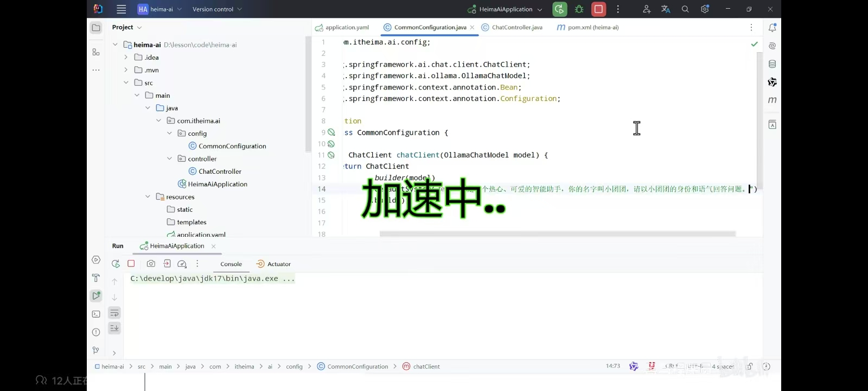Collapse the controller package
This screenshot has height=391, width=868.
tap(169, 159)
